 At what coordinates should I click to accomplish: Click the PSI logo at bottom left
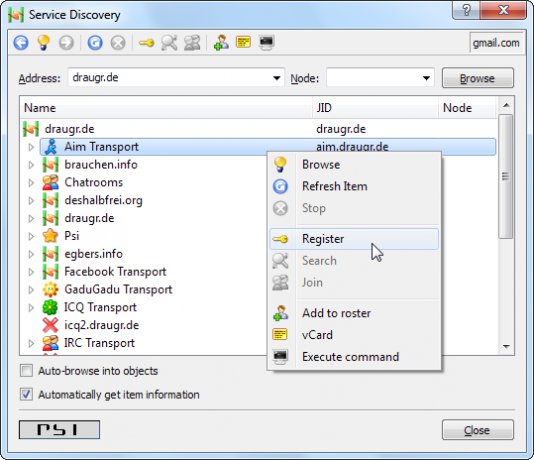tap(59, 430)
